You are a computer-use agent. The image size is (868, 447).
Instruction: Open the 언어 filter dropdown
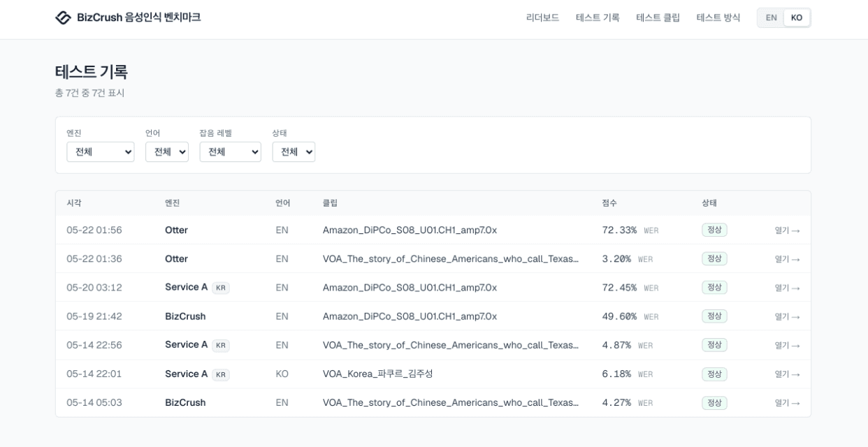(x=167, y=152)
